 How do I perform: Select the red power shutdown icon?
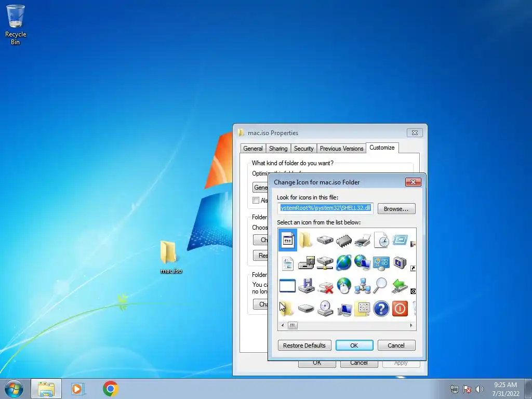click(400, 309)
